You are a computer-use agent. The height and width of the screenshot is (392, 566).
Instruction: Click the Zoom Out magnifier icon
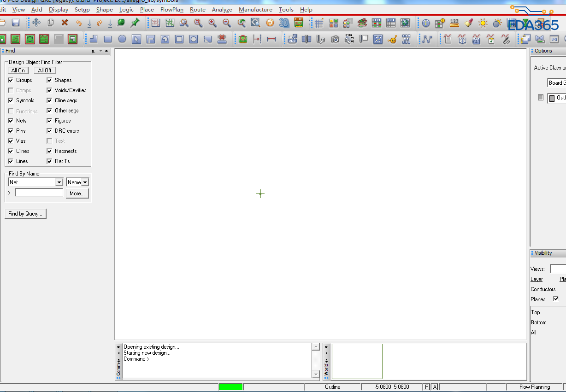(x=227, y=23)
